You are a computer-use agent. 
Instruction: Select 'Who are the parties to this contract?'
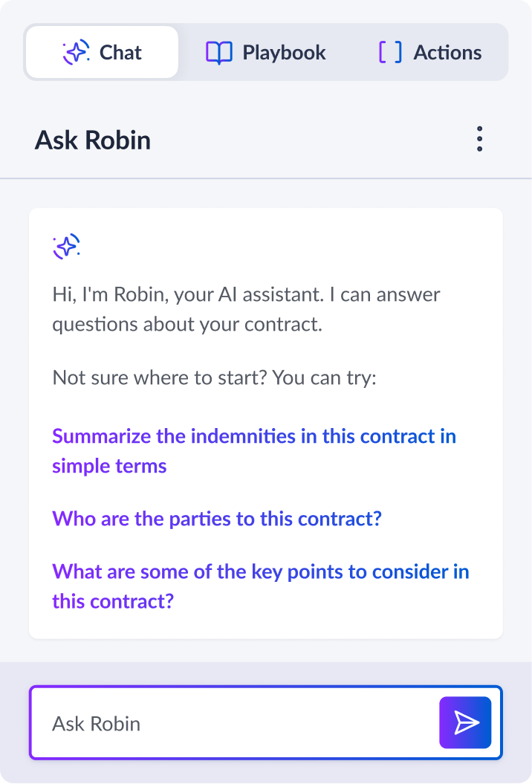pos(216,519)
